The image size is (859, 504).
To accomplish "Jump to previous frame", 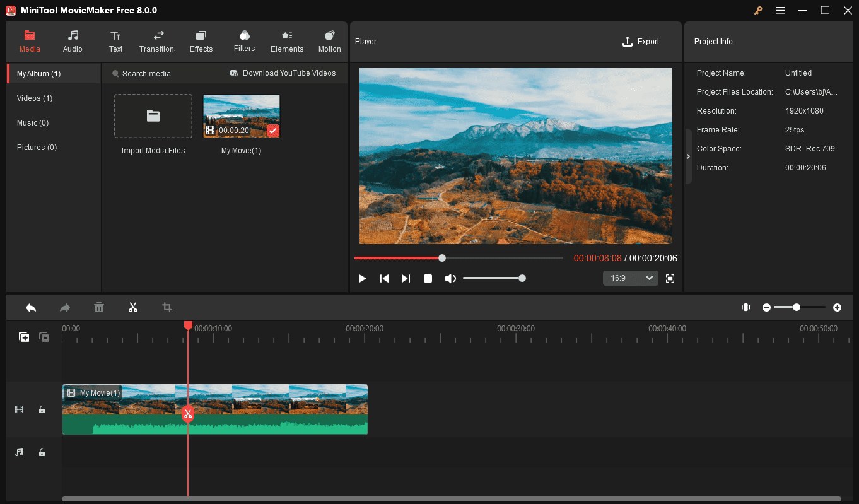I will coord(384,278).
